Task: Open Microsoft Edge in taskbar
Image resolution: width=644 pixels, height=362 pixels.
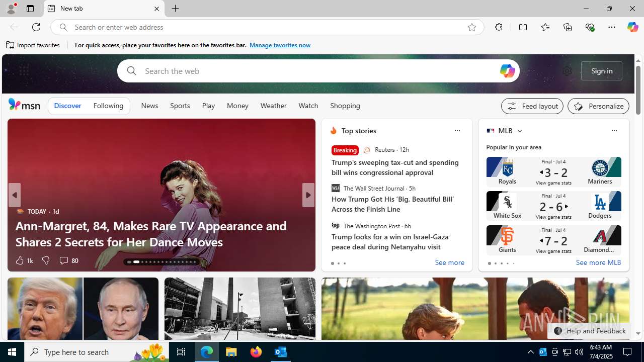Action: point(207,352)
